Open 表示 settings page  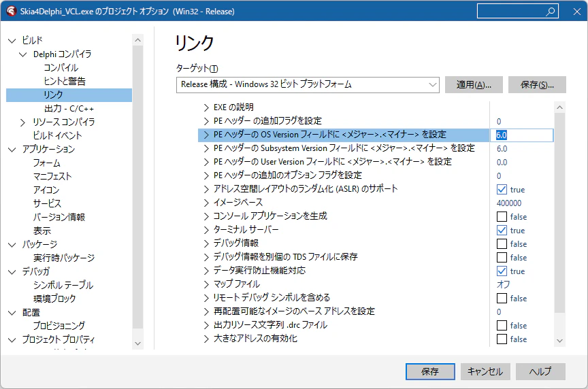coord(42,231)
